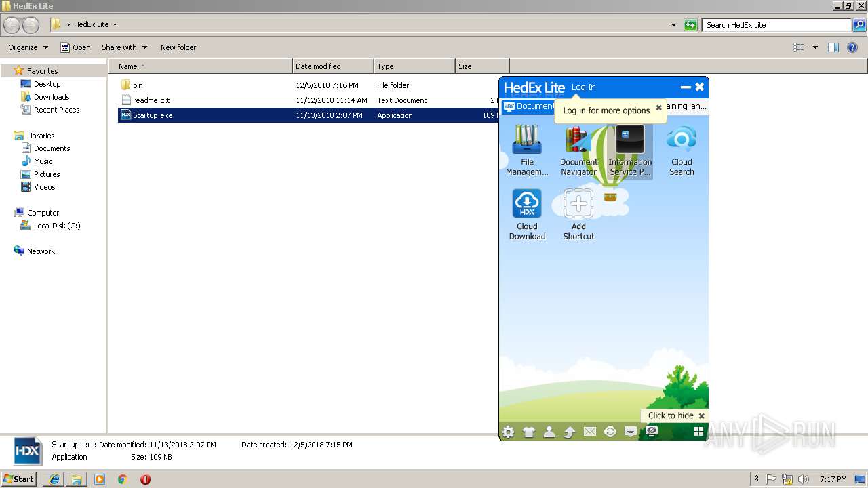Open Favorites in navigation pane
The height and width of the screenshot is (488, 868).
pyautogui.click(x=42, y=71)
